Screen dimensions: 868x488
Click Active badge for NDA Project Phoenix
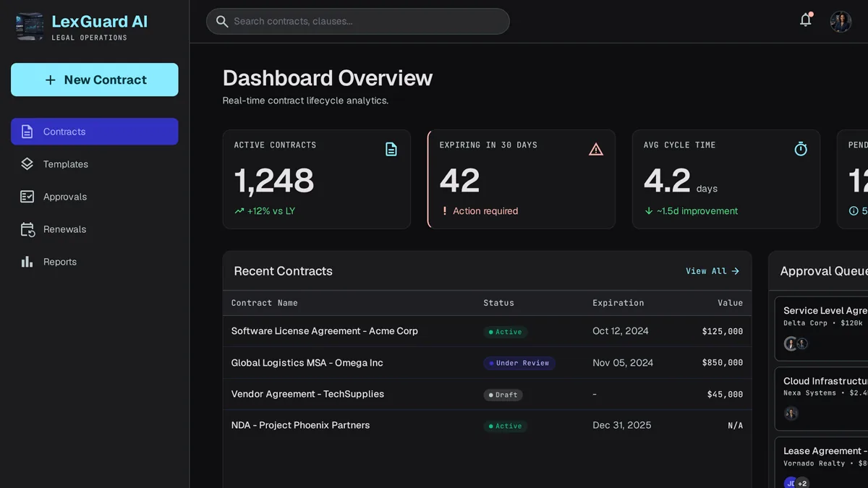pos(506,426)
